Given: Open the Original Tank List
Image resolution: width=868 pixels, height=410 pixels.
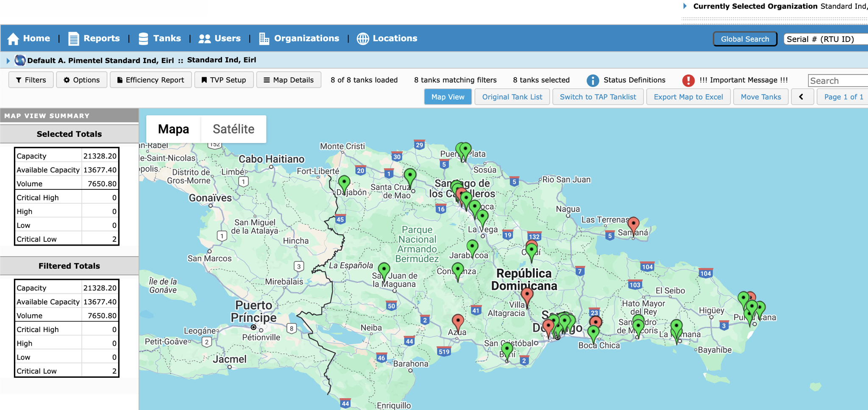Looking at the screenshot, I should pos(512,97).
